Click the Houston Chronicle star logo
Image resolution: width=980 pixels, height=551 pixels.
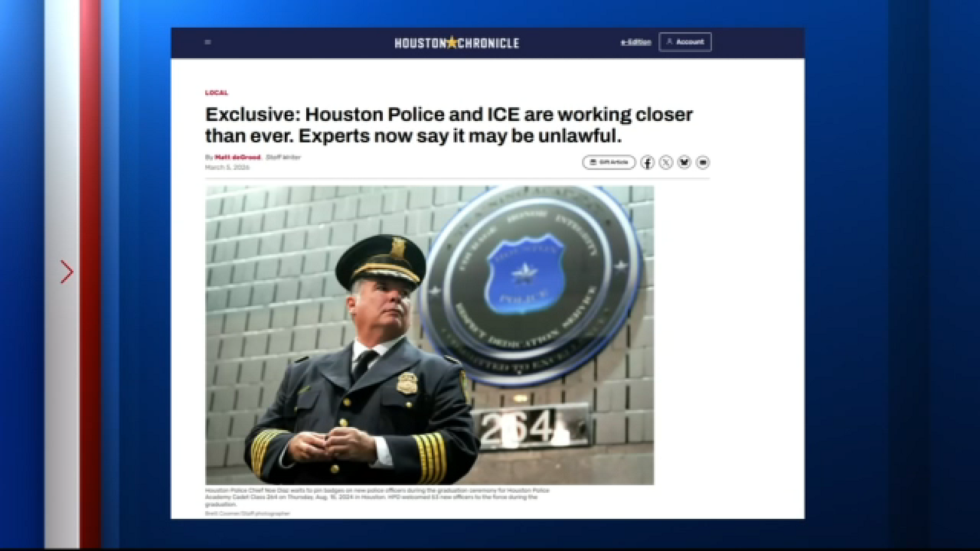451,42
